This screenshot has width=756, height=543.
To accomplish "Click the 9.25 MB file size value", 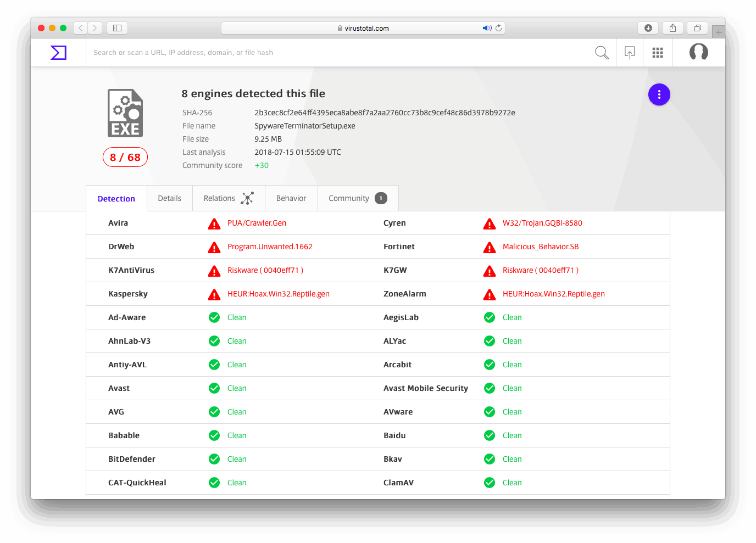I will (x=268, y=139).
